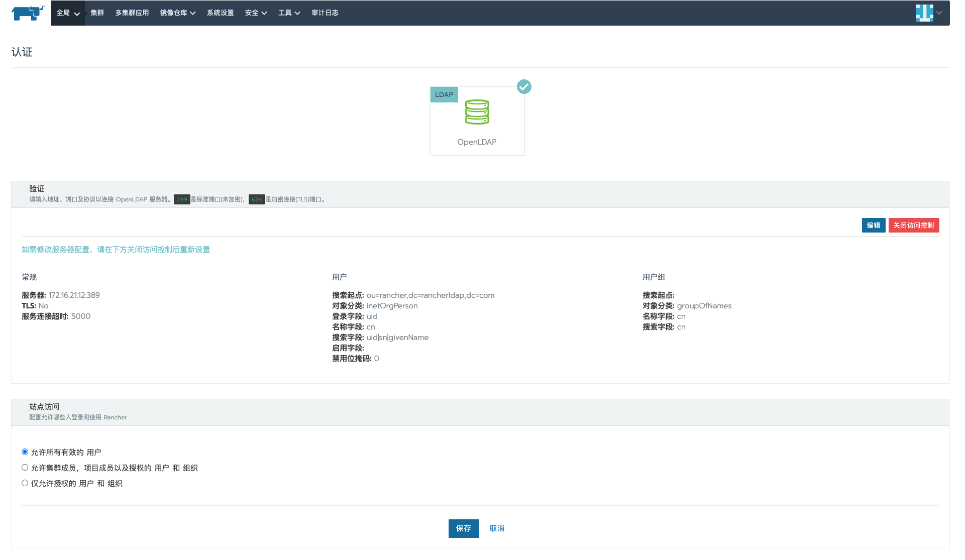Click the 如需修改服务器配置 notice text
This screenshot has width=965, height=560.
[x=116, y=250]
